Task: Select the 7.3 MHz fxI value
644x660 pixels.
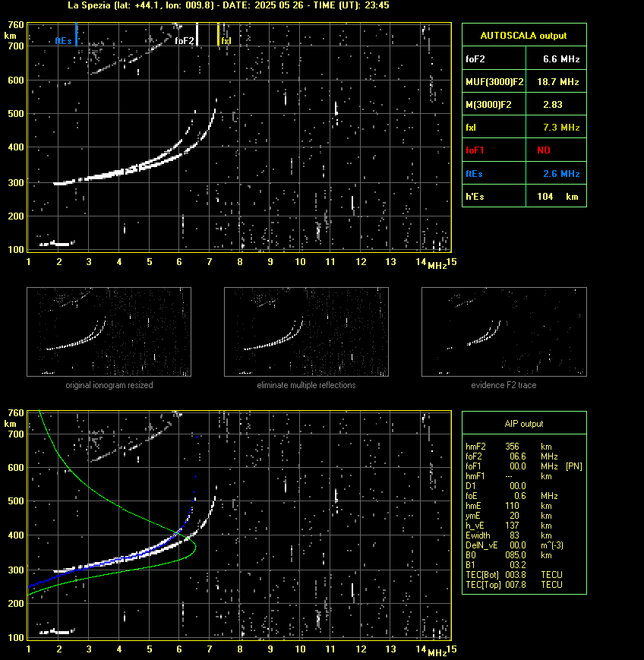Action: (x=561, y=128)
